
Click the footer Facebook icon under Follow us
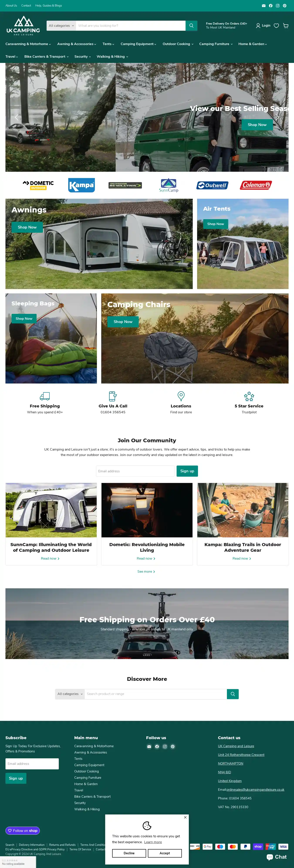click(157, 746)
